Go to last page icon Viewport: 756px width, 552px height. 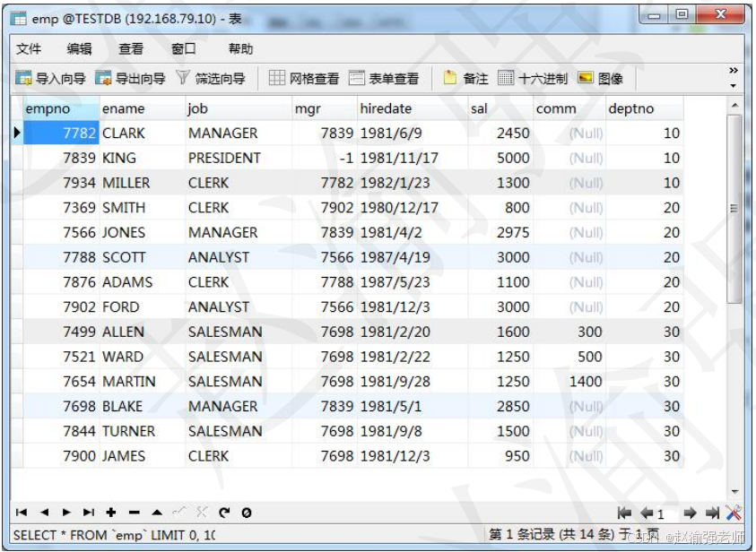tap(712, 513)
